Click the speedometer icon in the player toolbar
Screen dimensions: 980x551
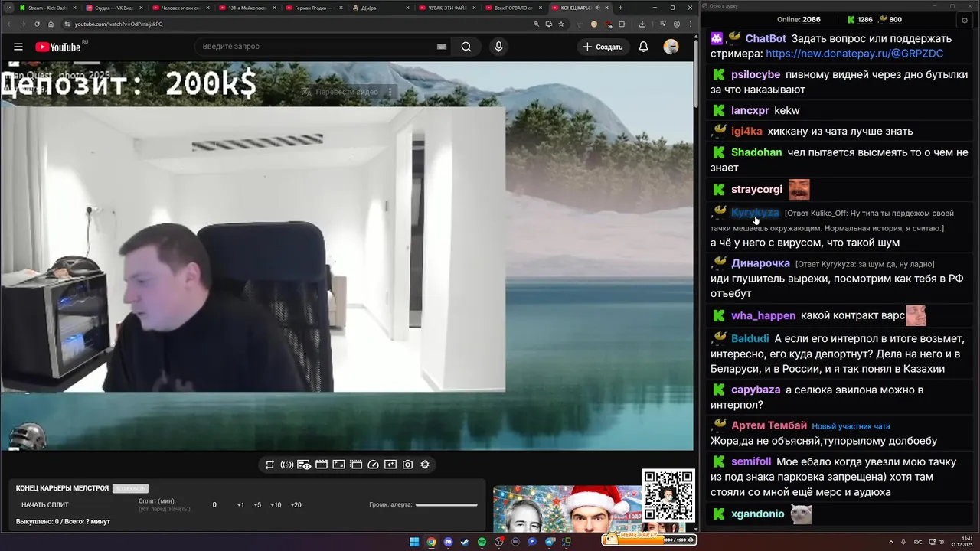tap(373, 465)
